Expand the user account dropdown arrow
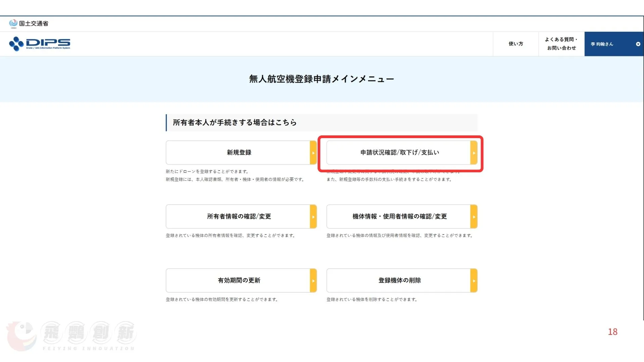The width and height of the screenshot is (644, 362). [638, 44]
